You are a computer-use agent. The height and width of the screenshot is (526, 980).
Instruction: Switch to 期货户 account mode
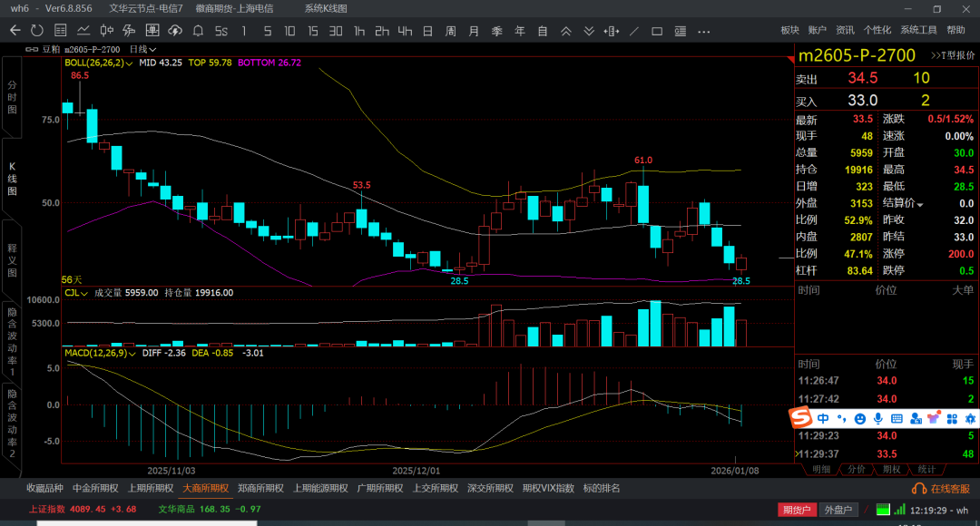point(798,510)
